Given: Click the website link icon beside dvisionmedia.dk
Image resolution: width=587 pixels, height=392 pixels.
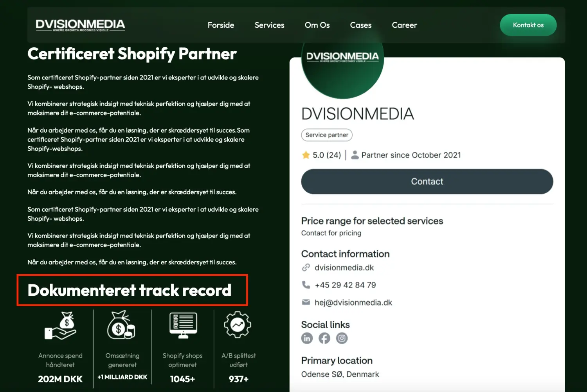Looking at the screenshot, I should [x=306, y=267].
